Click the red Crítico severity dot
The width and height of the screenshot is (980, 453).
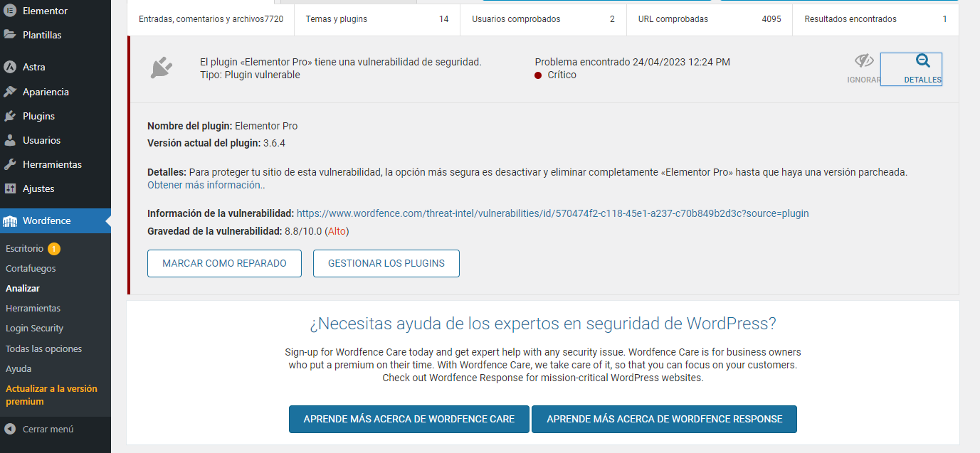[538, 75]
